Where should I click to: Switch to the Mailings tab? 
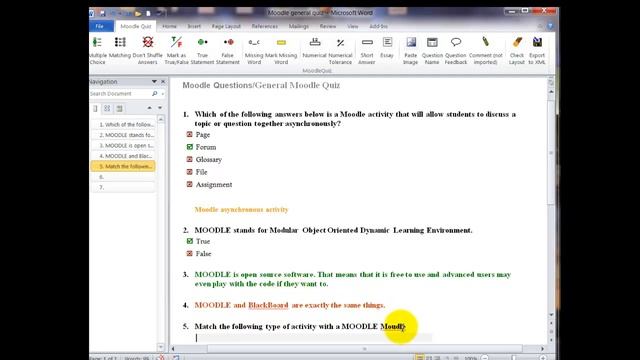click(299, 26)
